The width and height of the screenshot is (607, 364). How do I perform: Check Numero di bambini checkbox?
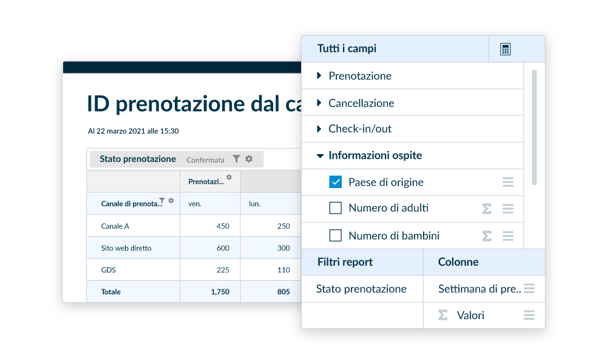[x=335, y=235]
